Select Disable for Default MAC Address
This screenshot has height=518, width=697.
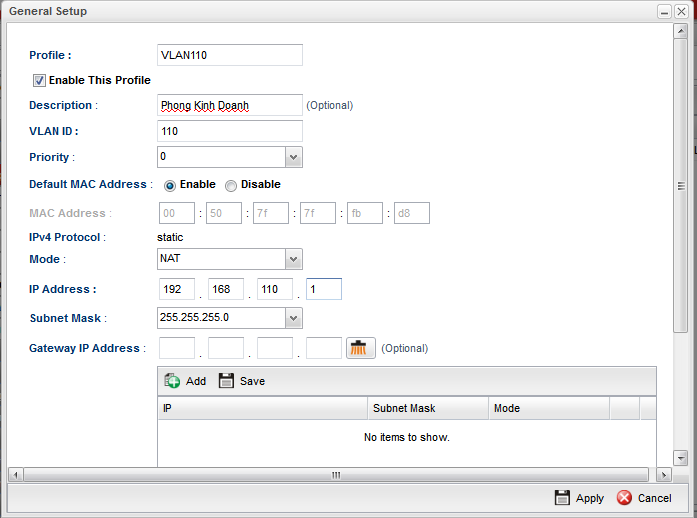(231, 185)
